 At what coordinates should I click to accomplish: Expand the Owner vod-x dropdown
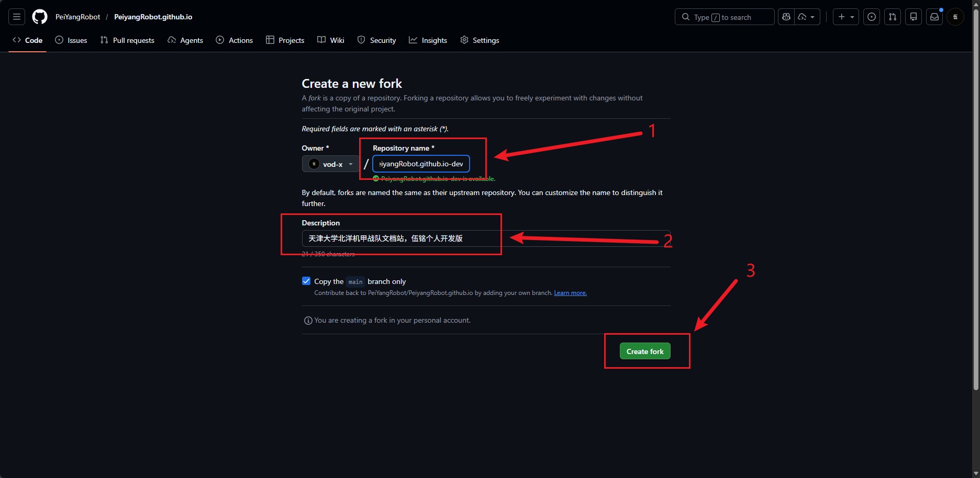pos(330,164)
